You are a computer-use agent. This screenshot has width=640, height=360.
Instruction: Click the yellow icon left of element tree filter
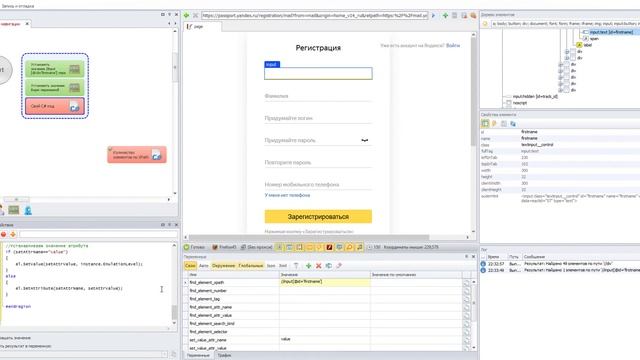[485, 24]
